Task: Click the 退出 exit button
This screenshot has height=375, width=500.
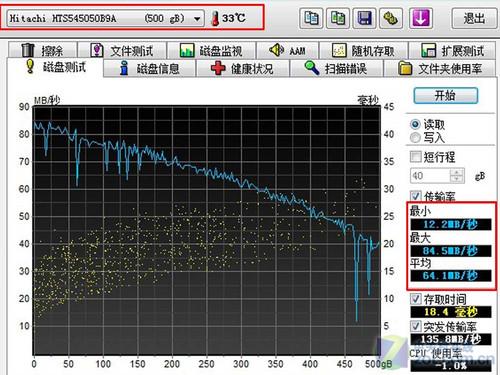Action: coord(474,18)
